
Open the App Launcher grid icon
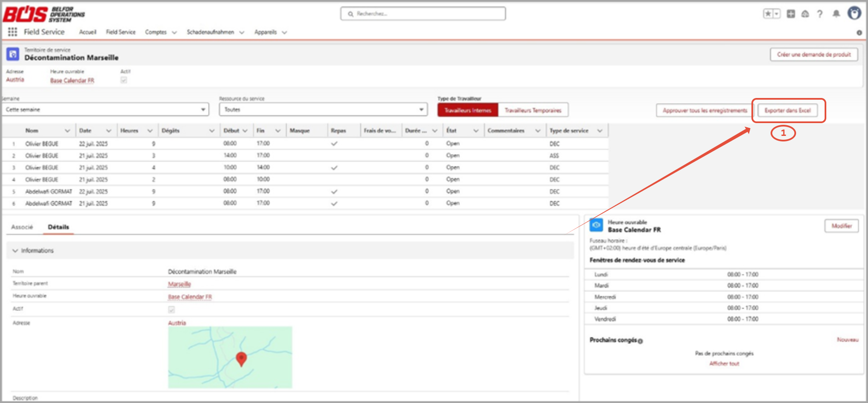[x=12, y=32]
